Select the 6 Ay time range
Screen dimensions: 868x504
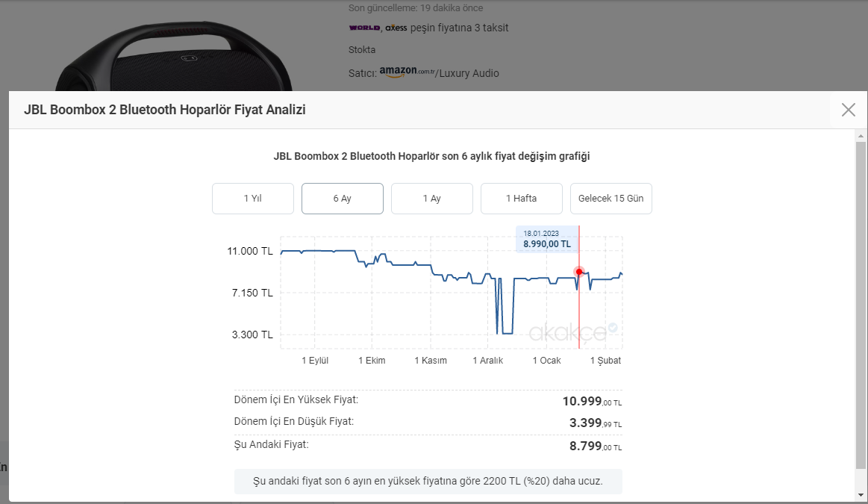[x=342, y=199]
